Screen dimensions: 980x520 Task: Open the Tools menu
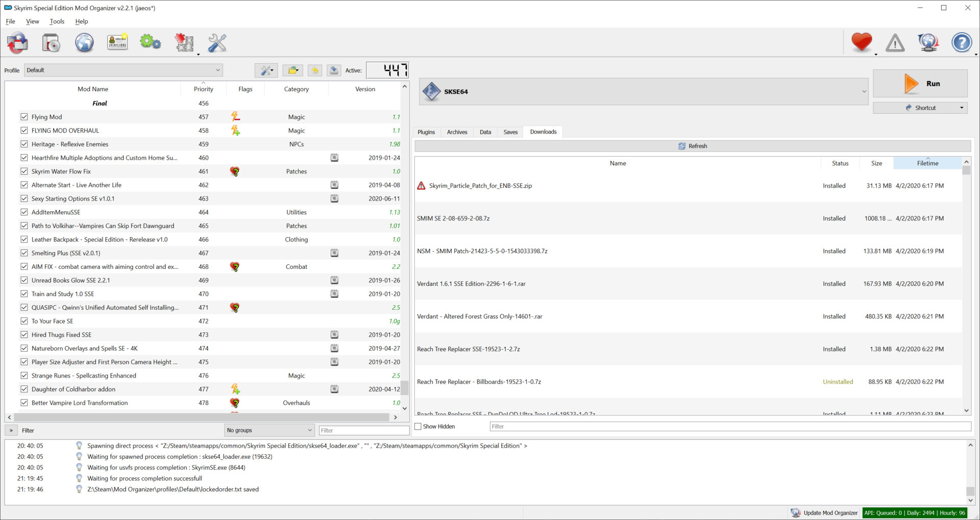click(57, 21)
